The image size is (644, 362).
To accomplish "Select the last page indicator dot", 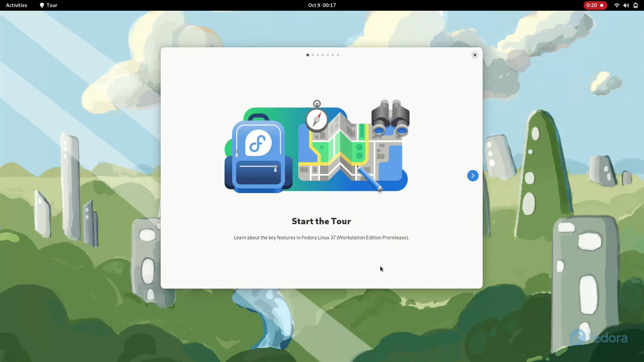I will pyautogui.click(x=338, y=55).
